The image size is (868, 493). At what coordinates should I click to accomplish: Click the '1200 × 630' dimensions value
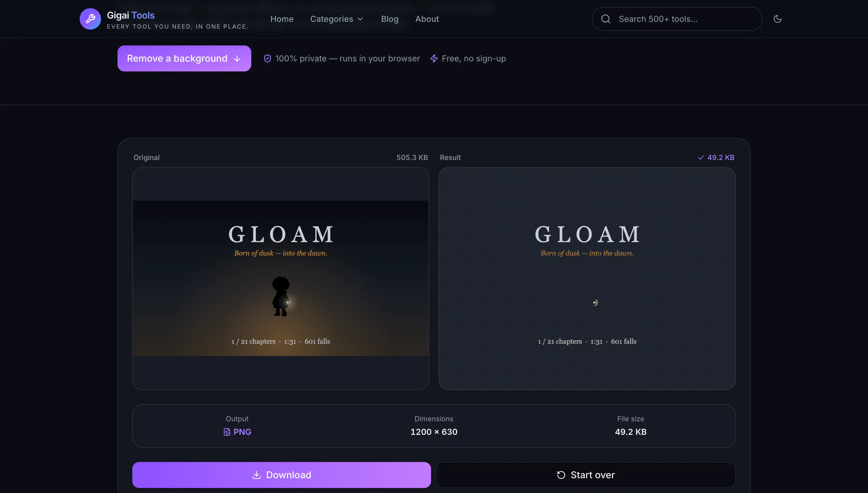pyautogui.click(x=434, y=432)
